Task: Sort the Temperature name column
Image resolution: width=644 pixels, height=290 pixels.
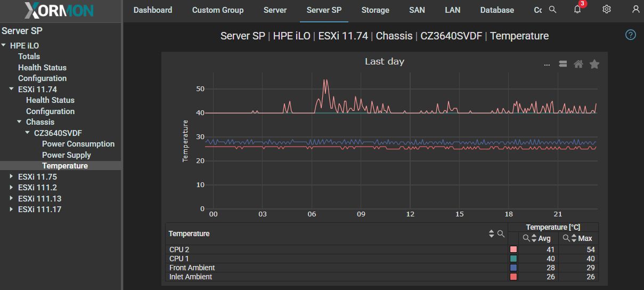Action: [492, 233]
